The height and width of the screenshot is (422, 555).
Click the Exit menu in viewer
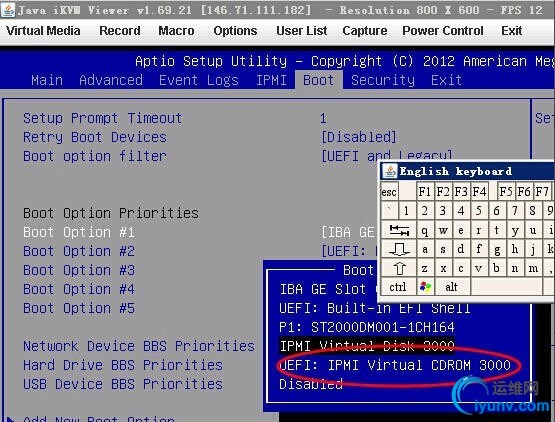tap(511, 31)
